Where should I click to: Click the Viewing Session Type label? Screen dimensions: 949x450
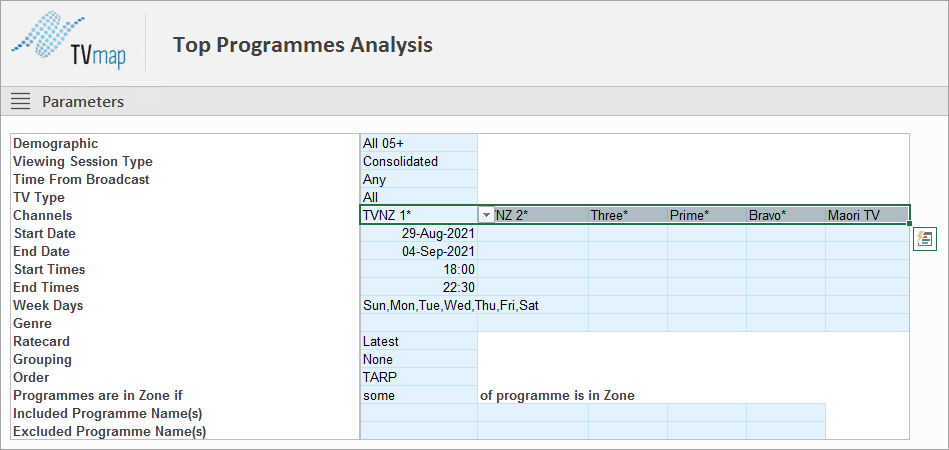pos(83,161)
